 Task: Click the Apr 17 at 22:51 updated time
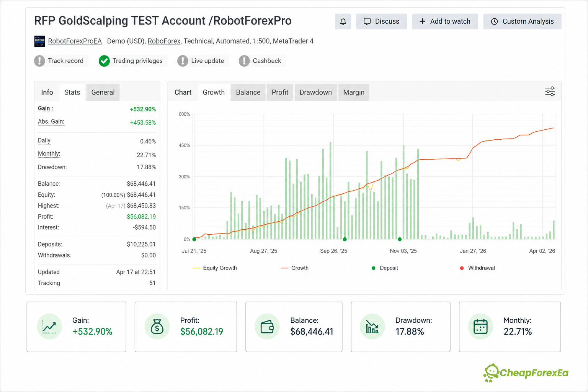(x=136, y=272)
